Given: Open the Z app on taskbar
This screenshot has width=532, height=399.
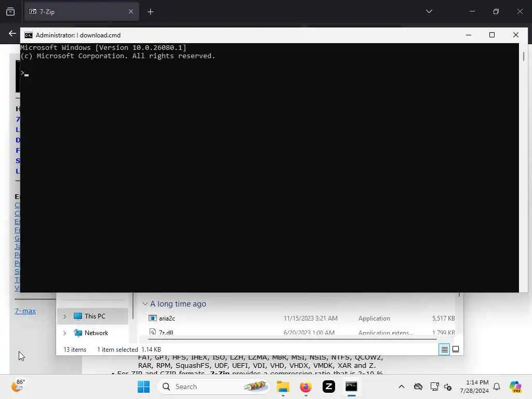Looking at the screenshot, I should coord(328,387).
